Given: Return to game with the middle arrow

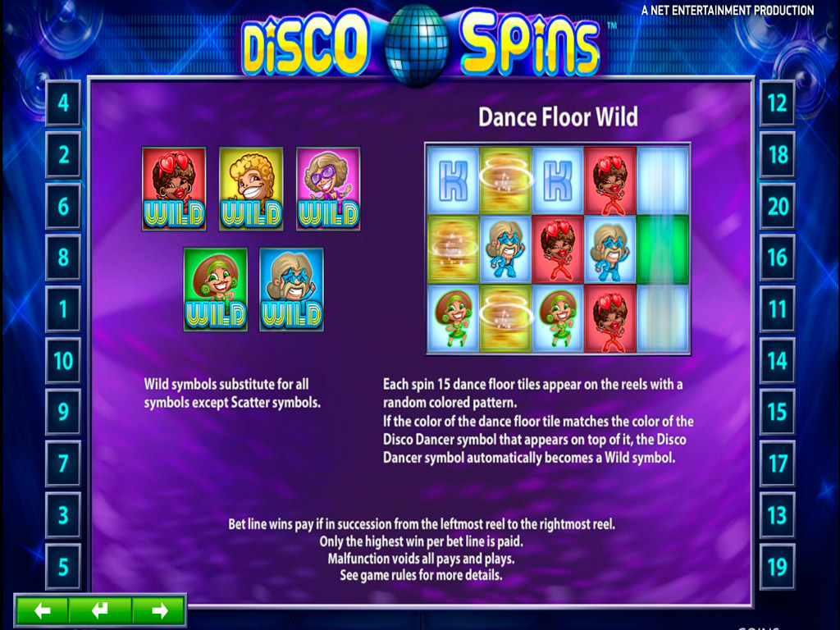Looking at the screenshot, I should point(100,610).
